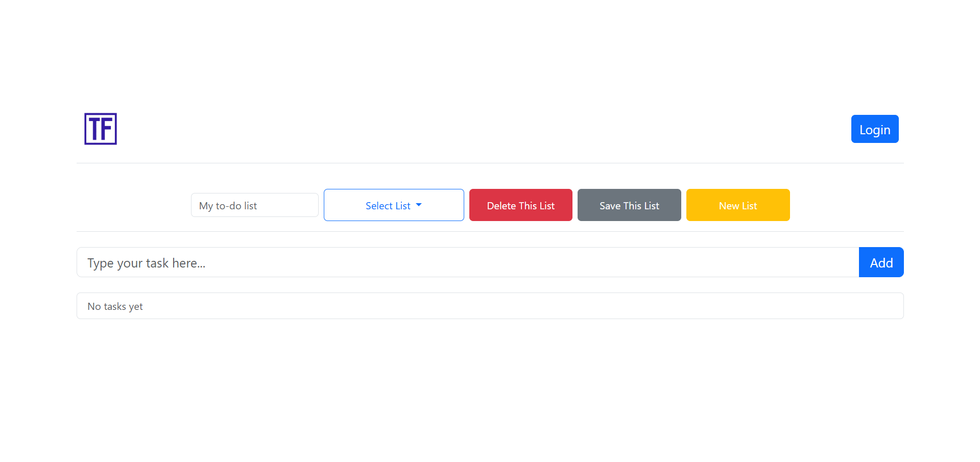This screenshot has height=462, width=980.
Task: Focus the 'My to-do list' name field
Action: coord(254,205)
